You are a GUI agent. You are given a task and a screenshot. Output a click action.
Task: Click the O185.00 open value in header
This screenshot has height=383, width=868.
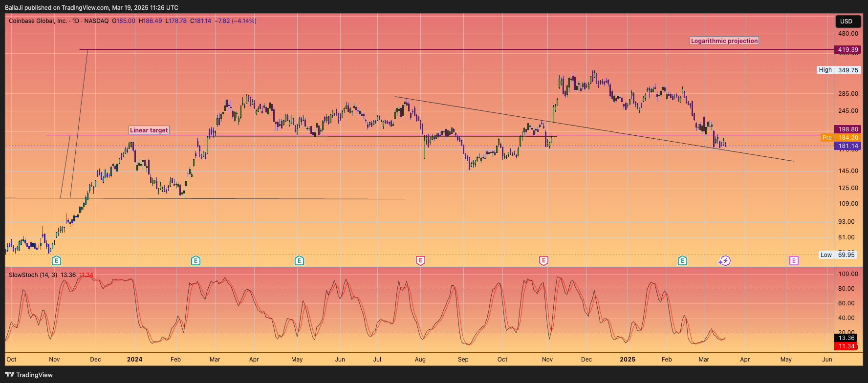tap(124, 21)
